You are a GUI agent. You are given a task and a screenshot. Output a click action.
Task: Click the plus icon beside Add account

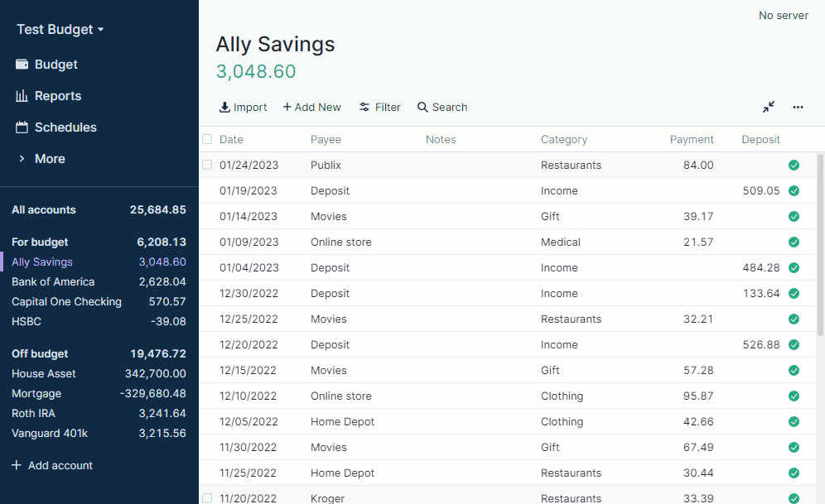point(17,466)
